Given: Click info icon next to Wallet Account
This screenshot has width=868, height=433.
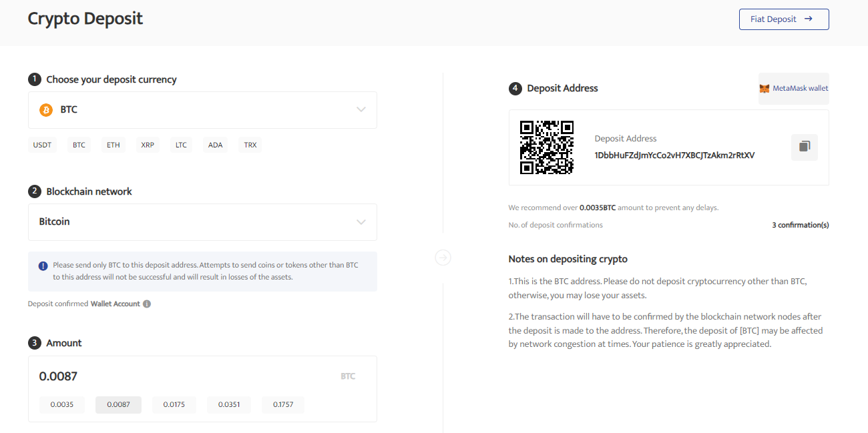Looking at the screenshot, I should click(147, 304).
